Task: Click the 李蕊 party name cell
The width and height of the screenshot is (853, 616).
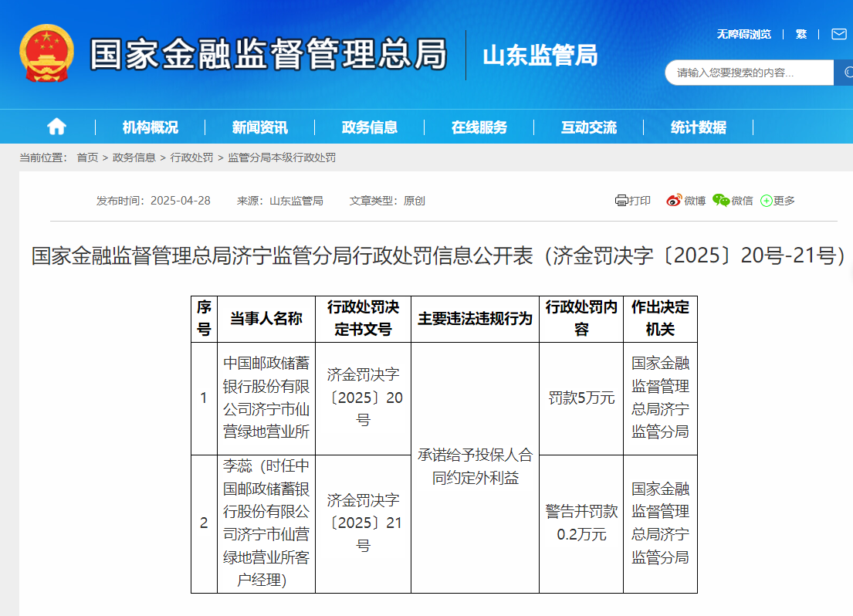Action: pyautogui.click(x=266, y=523)
